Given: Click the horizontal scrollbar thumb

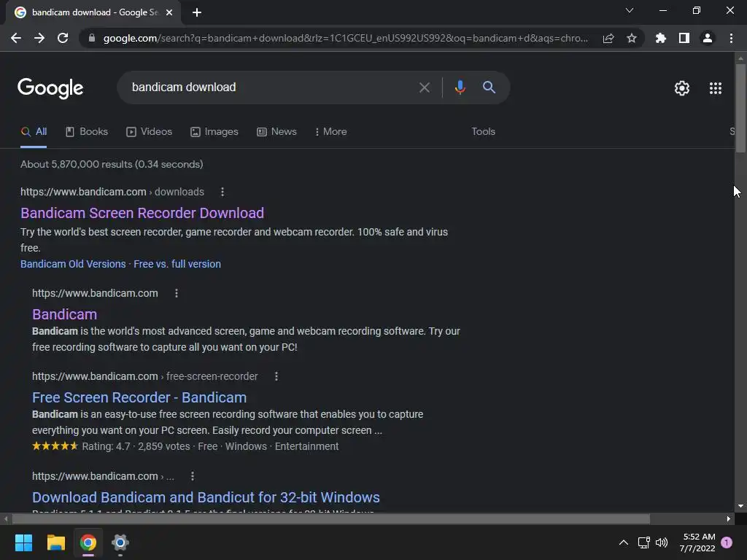Looking at the screenshot, I should [331, 518].
